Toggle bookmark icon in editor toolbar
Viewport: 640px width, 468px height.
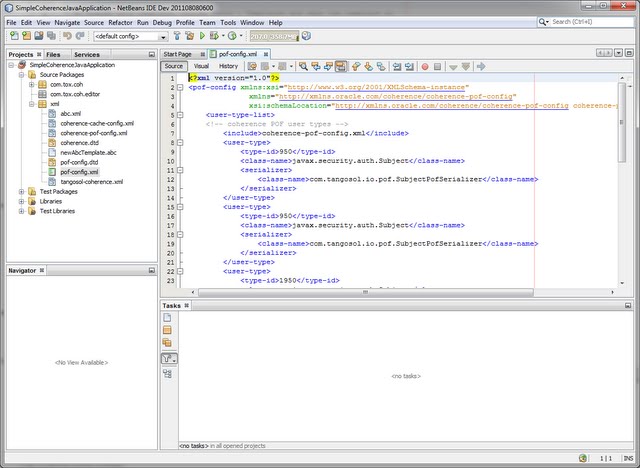pyautogui.click(x=381, y=66)
